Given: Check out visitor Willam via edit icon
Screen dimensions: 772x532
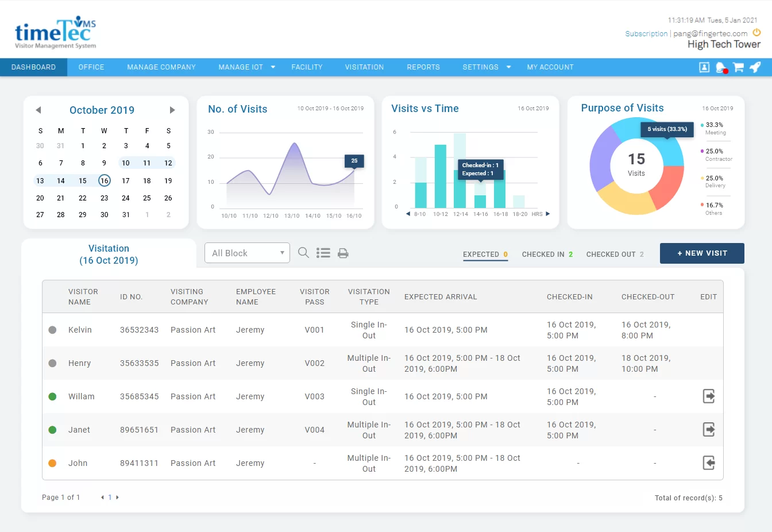Looking at the screenshot, I should 709,396.
